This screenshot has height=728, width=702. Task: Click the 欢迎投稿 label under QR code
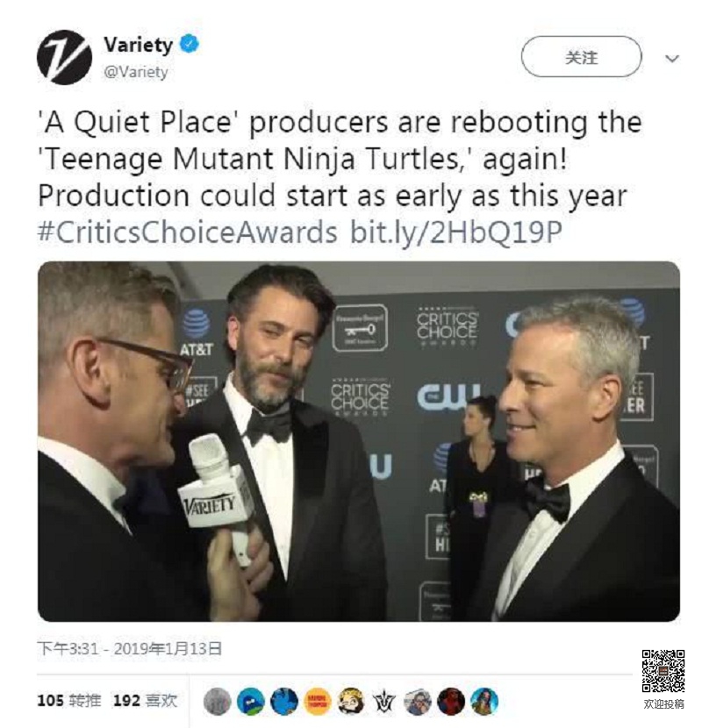[x=663, y=703]
